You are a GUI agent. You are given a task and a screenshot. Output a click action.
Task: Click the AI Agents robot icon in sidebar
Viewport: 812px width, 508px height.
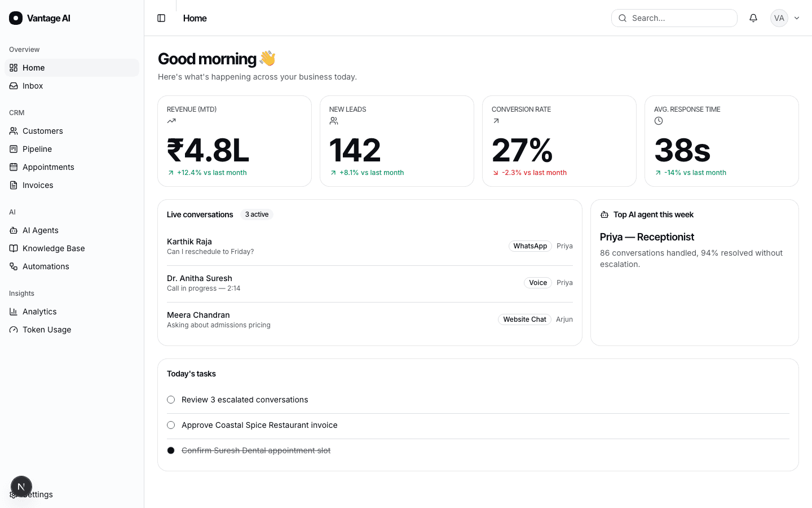pyautogui.click(x=14, y=230)
